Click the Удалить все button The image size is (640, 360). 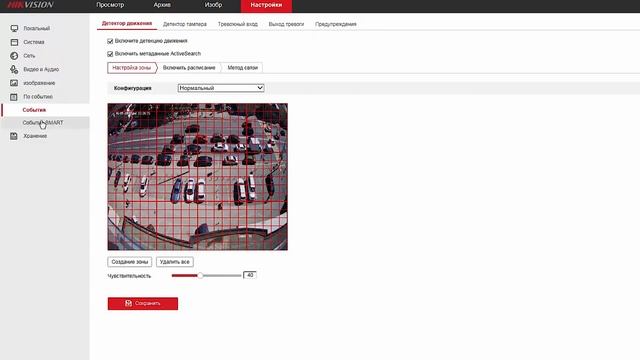[x=175, y=262]
